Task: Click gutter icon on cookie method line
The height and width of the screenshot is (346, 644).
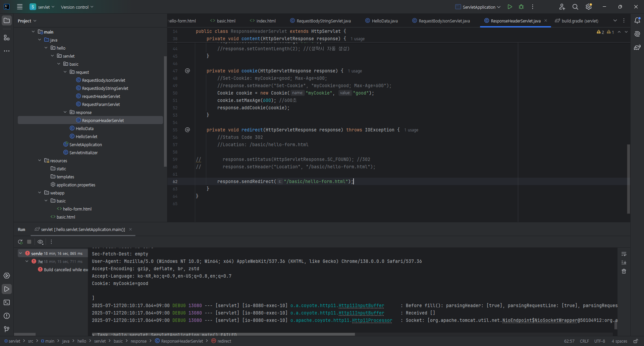Action: [187, 71]
